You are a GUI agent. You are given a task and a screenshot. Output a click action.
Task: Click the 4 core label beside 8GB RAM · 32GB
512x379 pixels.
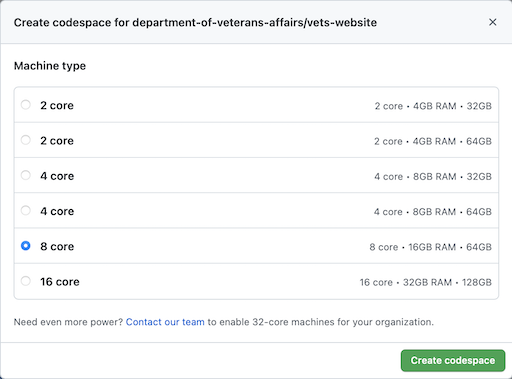(57, 176)
